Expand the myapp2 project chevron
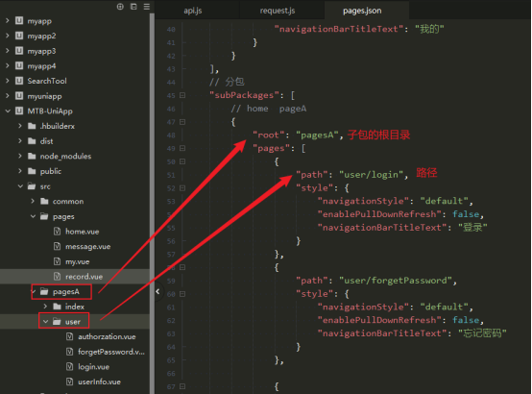The height and width of the screenshot is (394, 532). click(8, 36)
